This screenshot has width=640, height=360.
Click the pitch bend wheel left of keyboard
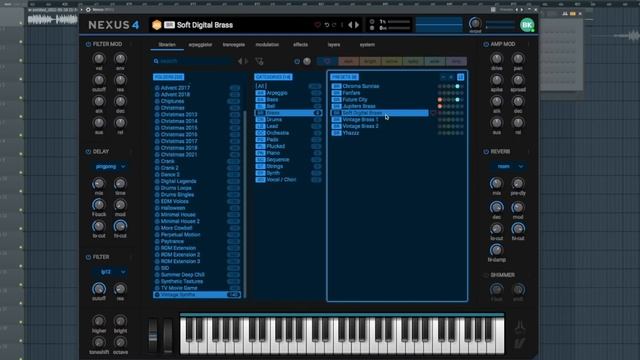[x=153, y=336]
